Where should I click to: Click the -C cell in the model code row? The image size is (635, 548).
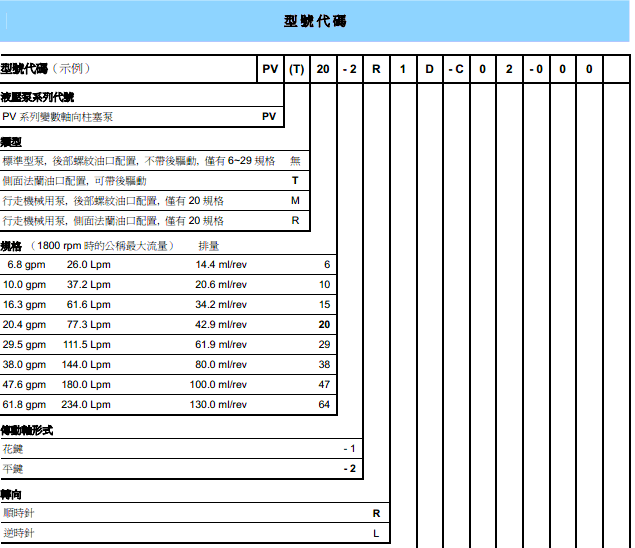456,69
